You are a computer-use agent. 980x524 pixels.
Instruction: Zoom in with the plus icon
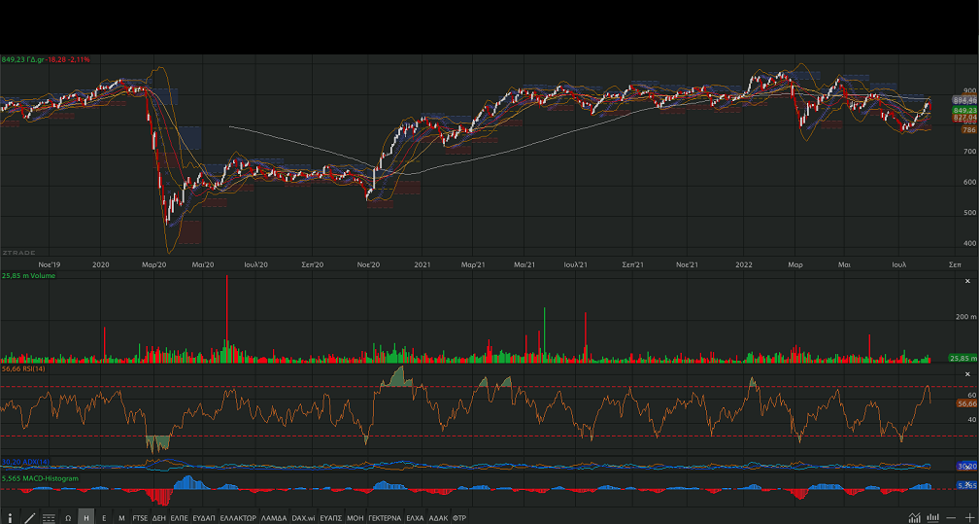tap(969, 517)
